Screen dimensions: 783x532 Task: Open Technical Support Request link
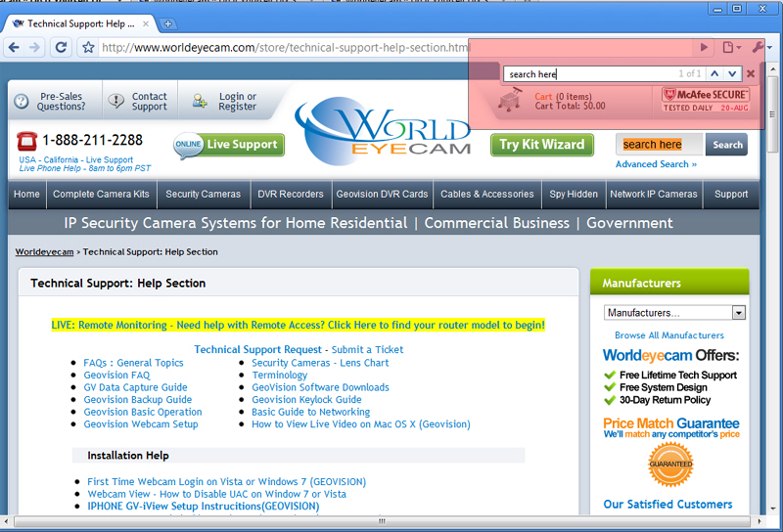257,349
